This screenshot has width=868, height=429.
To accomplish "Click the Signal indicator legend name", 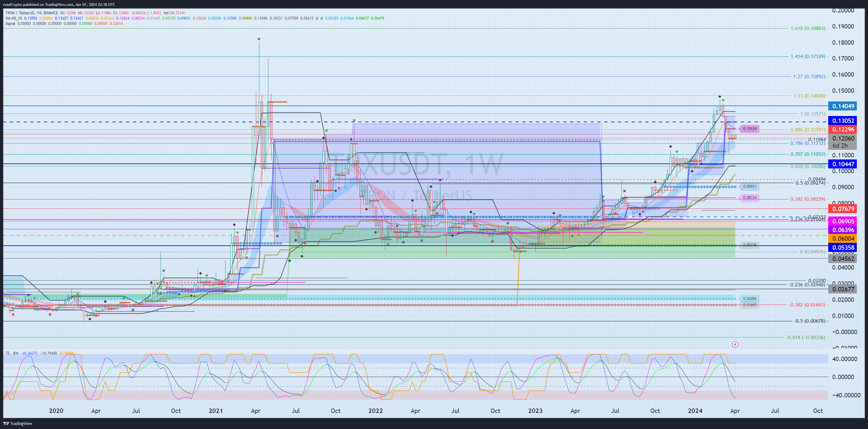I will 11,24.
